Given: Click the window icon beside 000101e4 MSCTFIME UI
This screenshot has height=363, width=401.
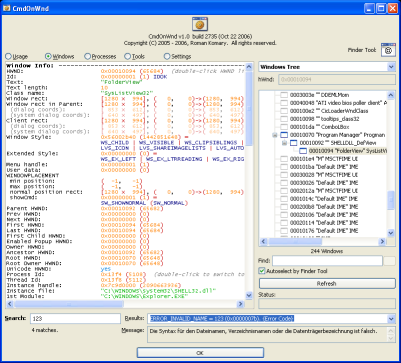Looking at the screenshot, I should click(284, 159).
